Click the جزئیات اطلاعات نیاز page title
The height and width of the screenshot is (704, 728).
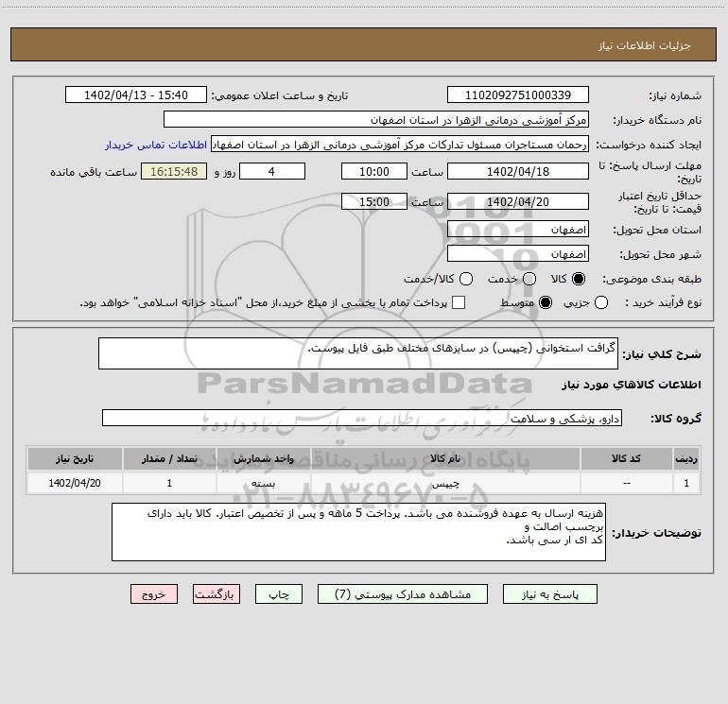point(645,45)
